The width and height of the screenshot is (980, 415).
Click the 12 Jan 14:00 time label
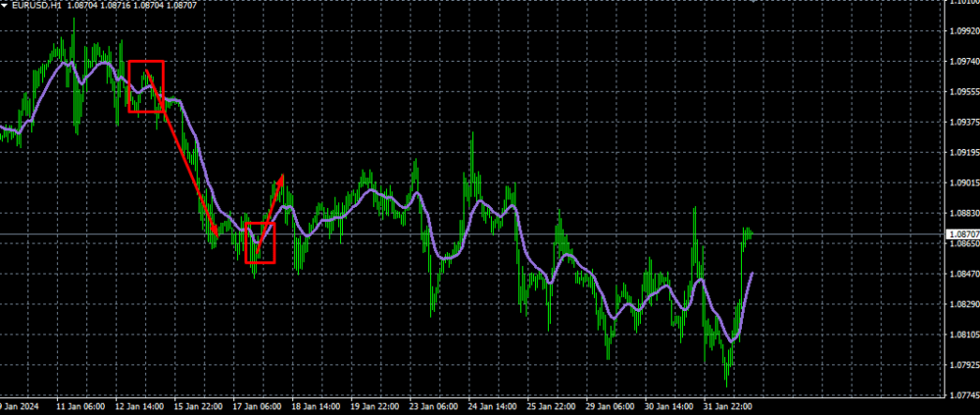[139, 406]
